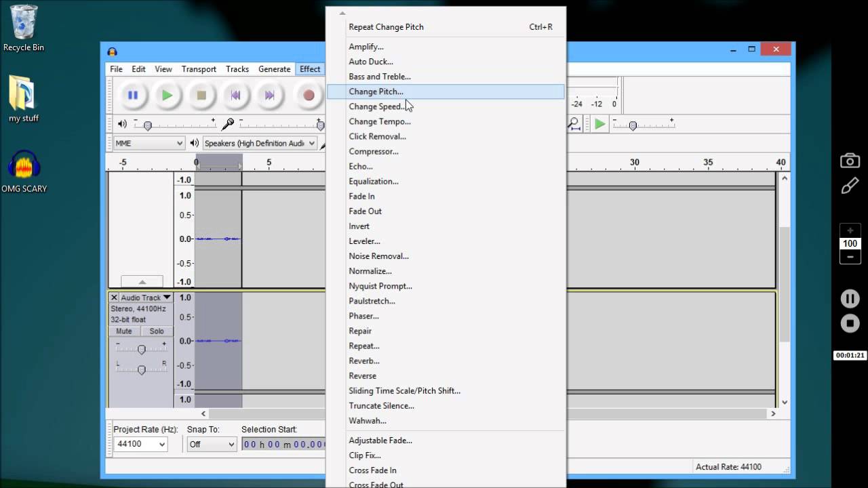
Task: Stop the screen recording overlay
Action: 850,323
